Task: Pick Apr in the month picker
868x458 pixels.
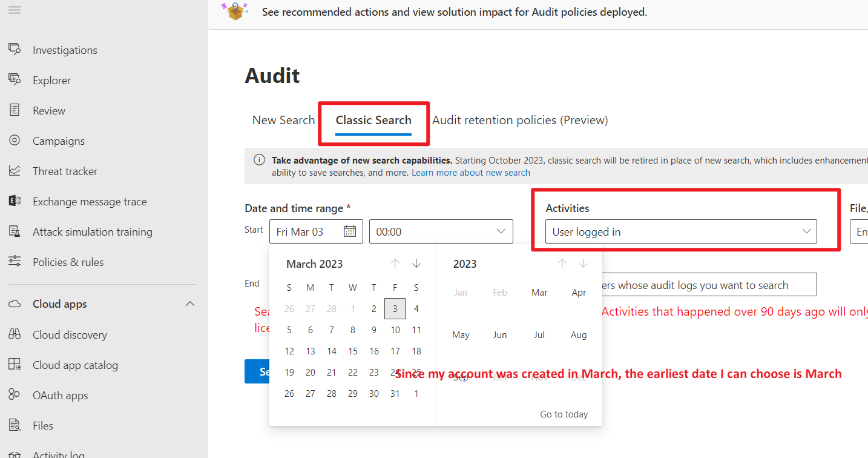Action: coord(579,293)
